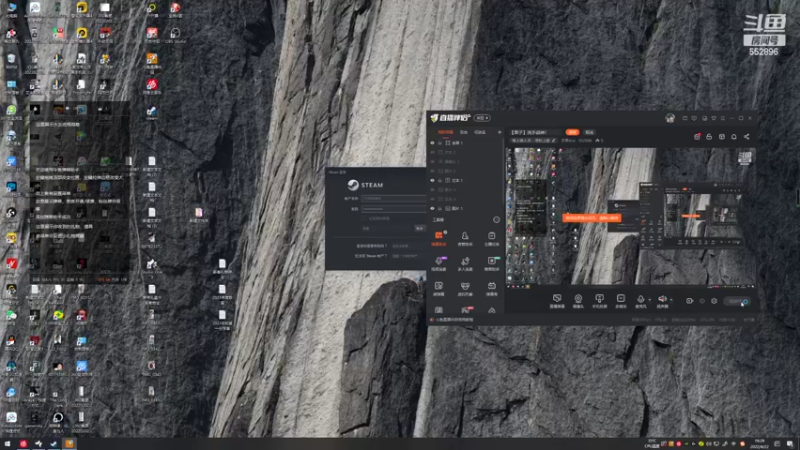Add a phone screen mirroring source
The image size is (800, 450).
[599, 301]
